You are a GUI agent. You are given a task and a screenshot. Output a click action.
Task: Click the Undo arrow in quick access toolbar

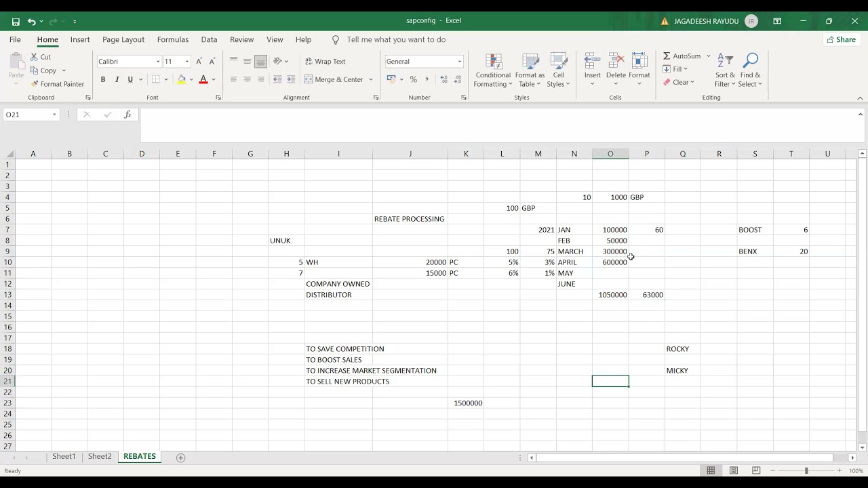click(31, 22)
